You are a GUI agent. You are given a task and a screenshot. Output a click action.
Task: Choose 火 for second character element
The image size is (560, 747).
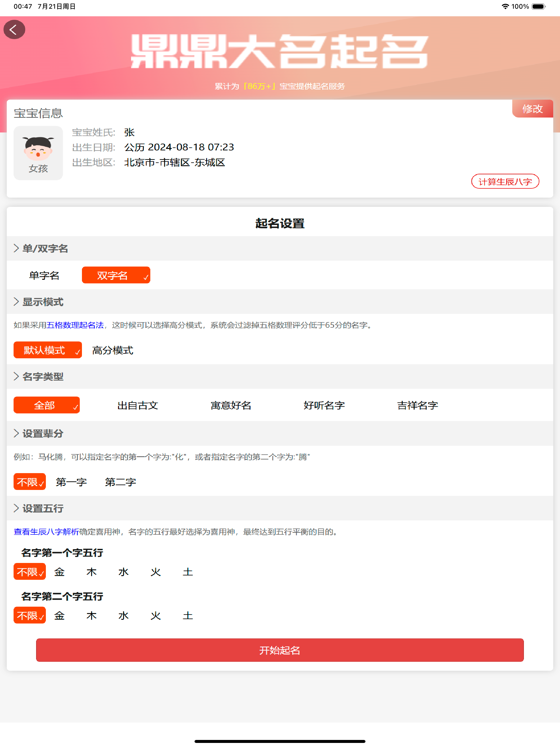[156, 615]
